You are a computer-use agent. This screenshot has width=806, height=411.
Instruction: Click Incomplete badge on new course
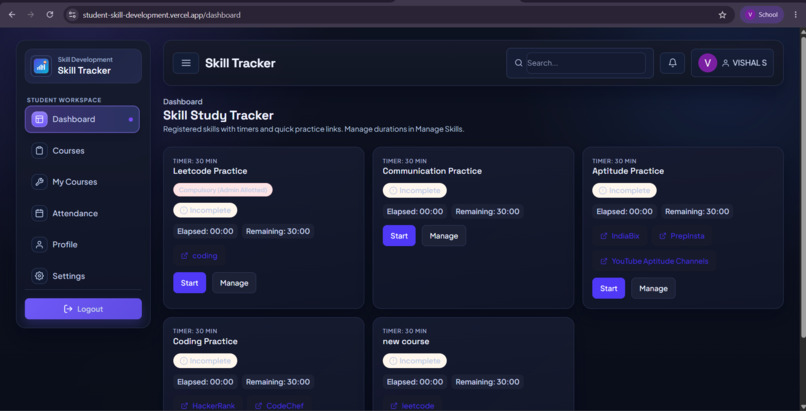[x=414, y=361]
